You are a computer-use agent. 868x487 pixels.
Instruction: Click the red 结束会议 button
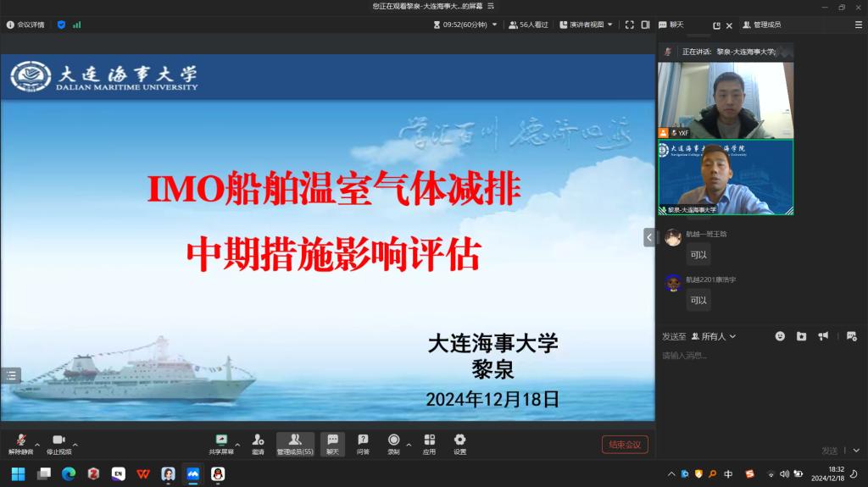[625, 445]
